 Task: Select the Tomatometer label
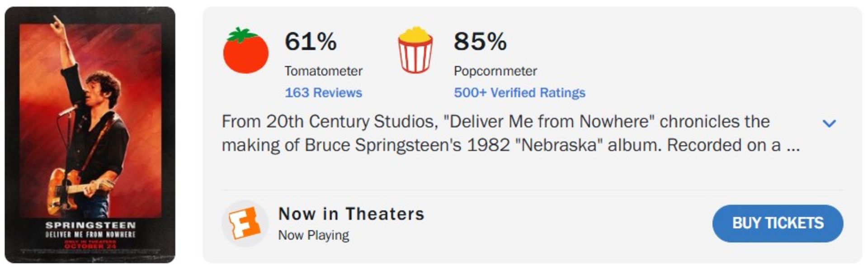[323, 71]
